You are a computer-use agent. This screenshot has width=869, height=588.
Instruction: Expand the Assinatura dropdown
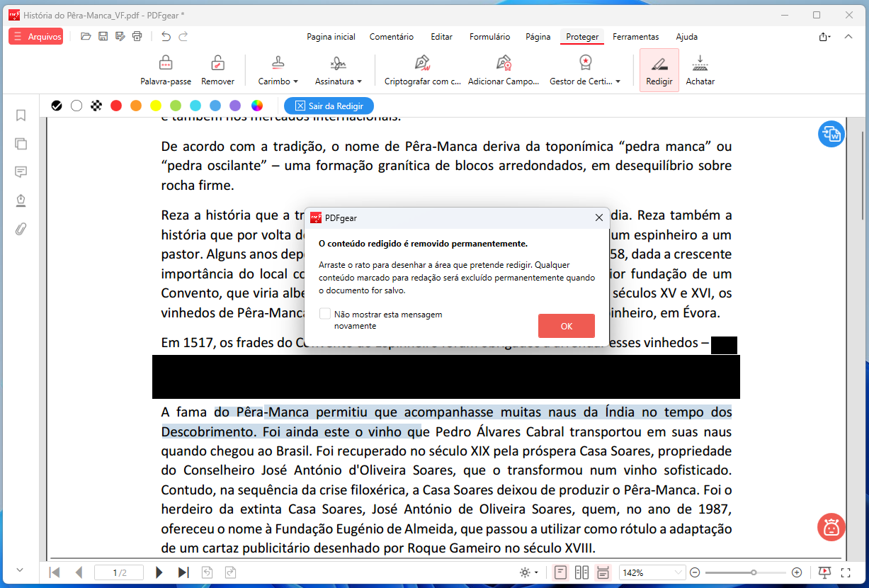(339, 81)
